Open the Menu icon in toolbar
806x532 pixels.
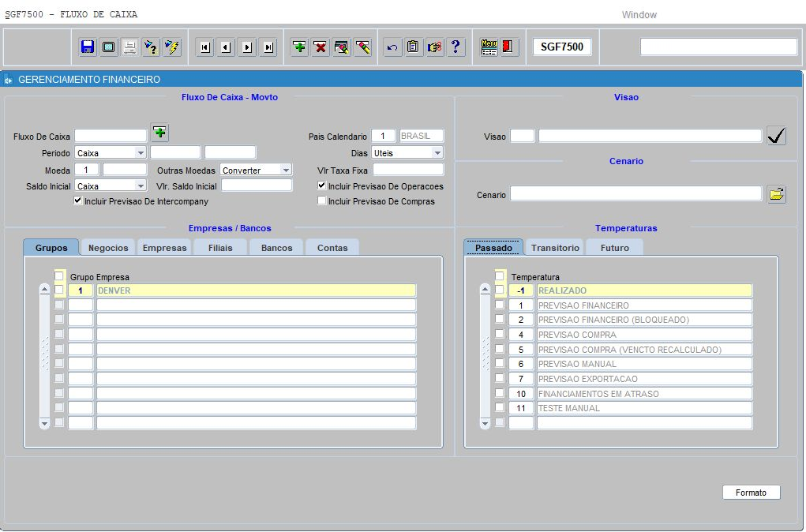pyautogui.click(x=489, y=47)
